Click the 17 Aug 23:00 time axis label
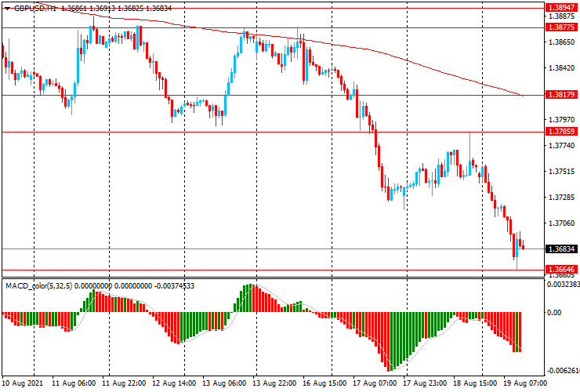Screen dimensions: 580x392 pyautogui.click(x=425, y=383)
